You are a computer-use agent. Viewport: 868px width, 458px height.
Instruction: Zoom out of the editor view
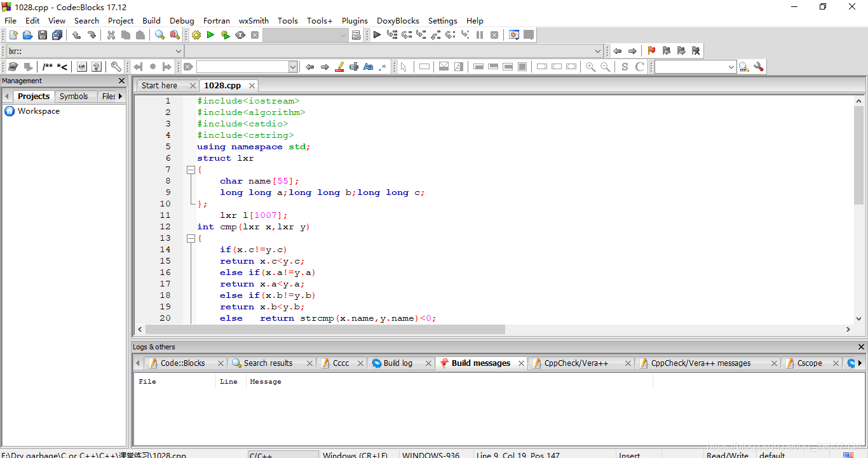[605, 67]
